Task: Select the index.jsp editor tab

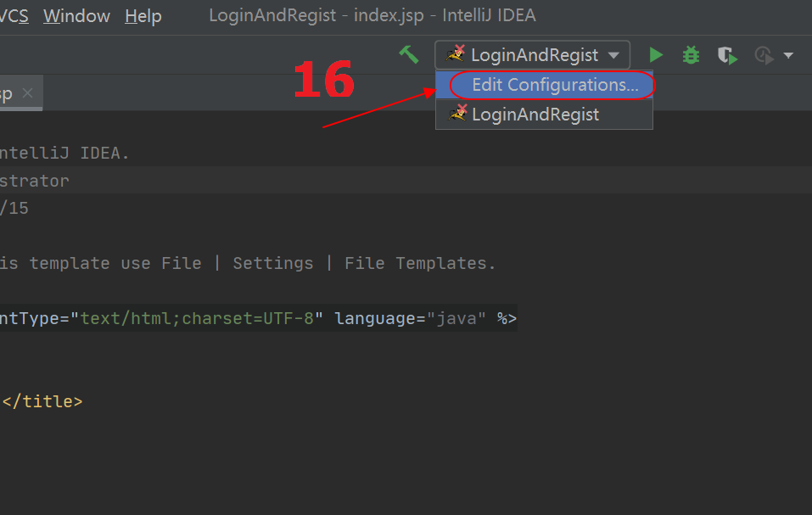Action: pos(7,92)
